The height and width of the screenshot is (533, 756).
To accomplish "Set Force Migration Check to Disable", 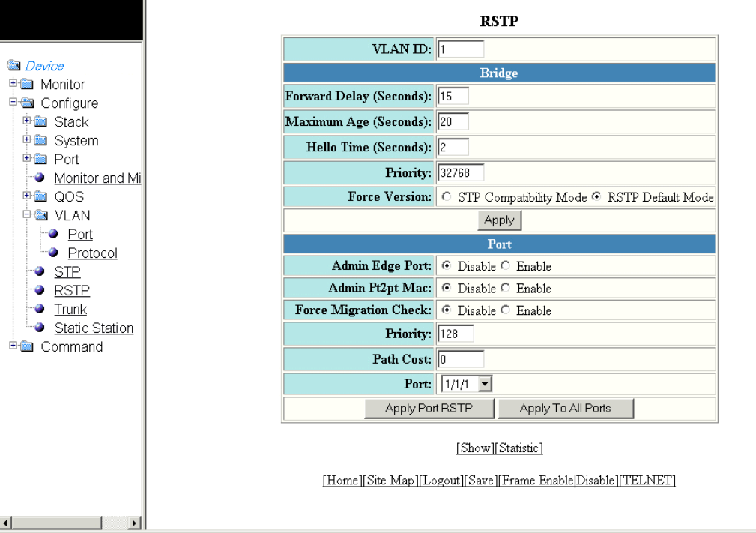I will click(x=447, y=310).
